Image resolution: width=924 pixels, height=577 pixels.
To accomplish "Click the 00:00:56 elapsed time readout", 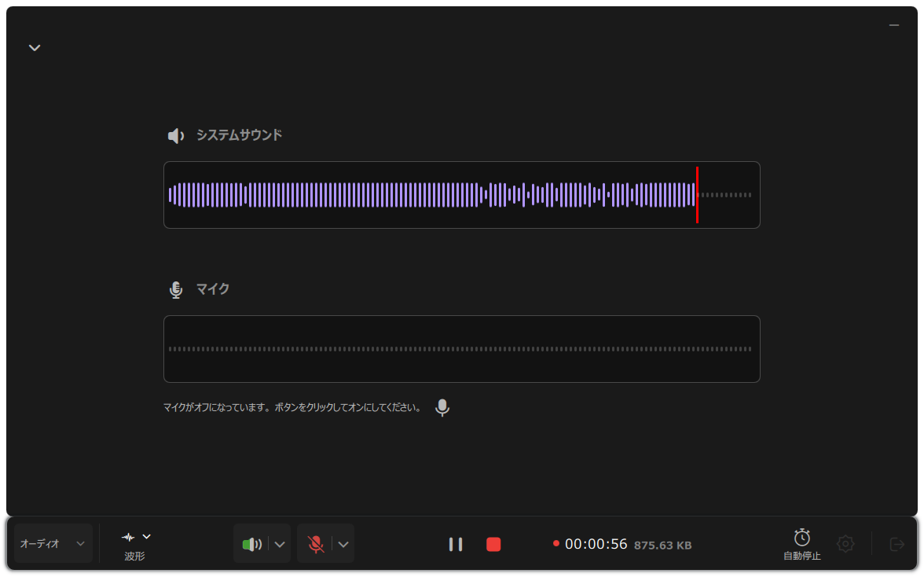I will pyautogui.click(x=596, y=544).
